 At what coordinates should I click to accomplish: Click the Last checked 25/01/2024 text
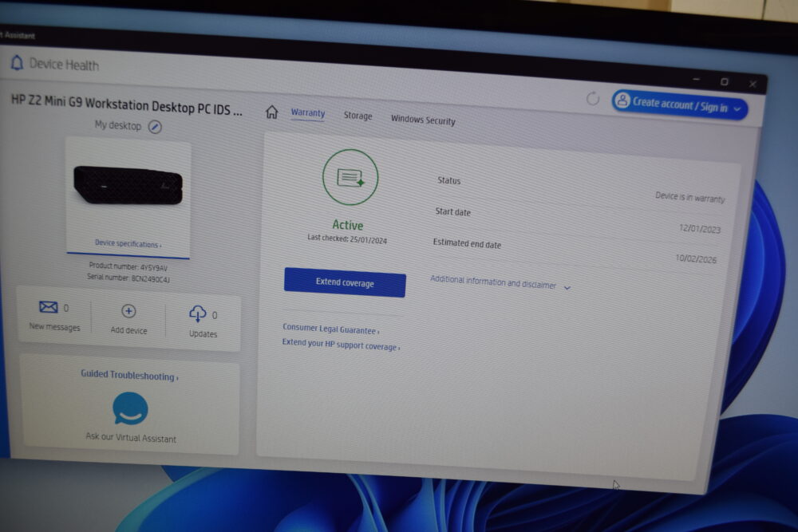tap(347, 239)
